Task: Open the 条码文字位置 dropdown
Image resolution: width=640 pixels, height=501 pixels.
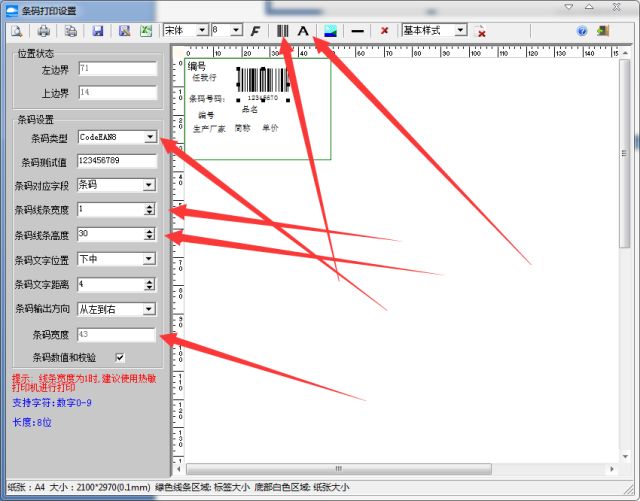Action: [x=150, y=259]
